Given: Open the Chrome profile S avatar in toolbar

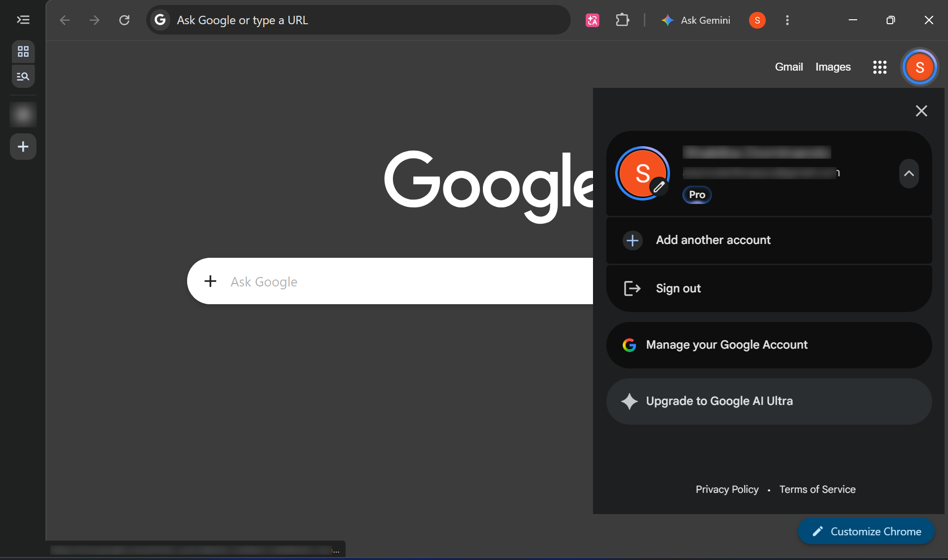Looking at the screenshot, I should (757, 20).
